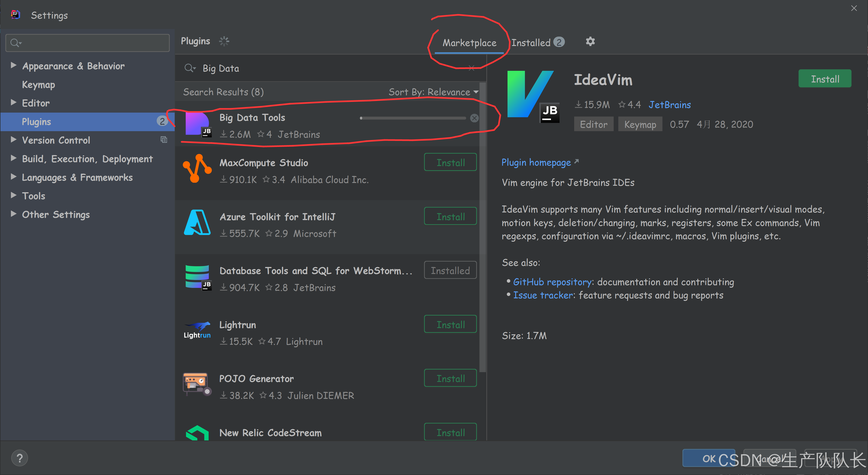This screenshot has height=475, width=868.
Task: Click the IntelliJ logo in title bar
Action: 16,15
